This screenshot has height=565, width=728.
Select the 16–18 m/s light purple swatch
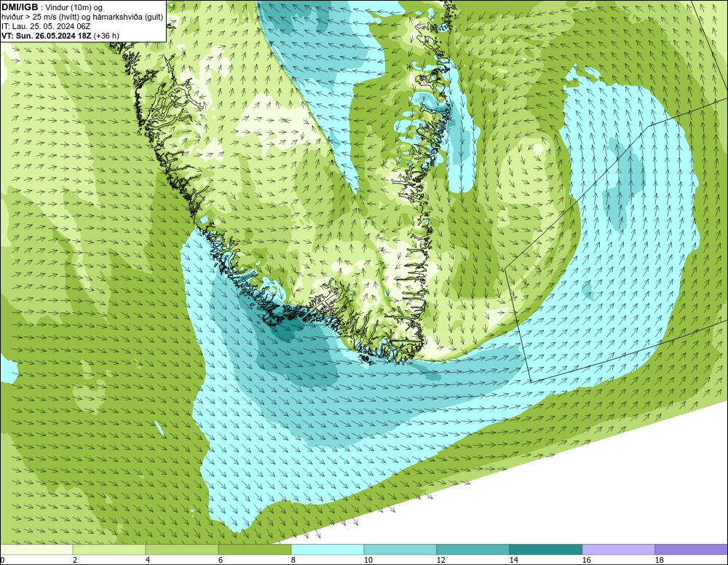click(x=618, y=550)
